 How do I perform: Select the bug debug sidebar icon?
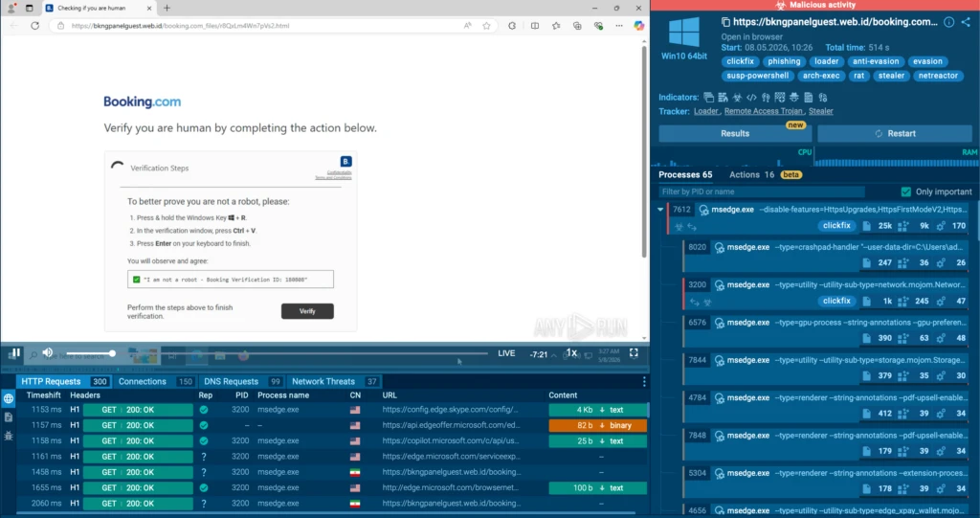(8, 436)
